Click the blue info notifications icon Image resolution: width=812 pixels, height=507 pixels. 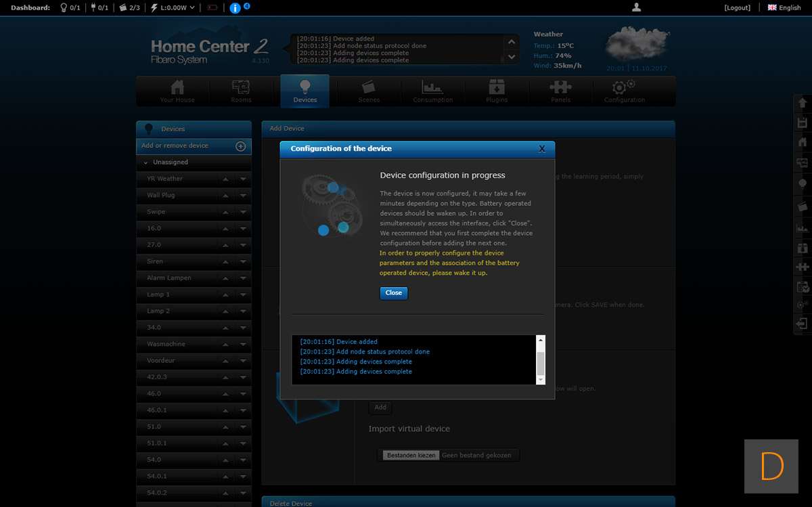click(x=235, y=8)
